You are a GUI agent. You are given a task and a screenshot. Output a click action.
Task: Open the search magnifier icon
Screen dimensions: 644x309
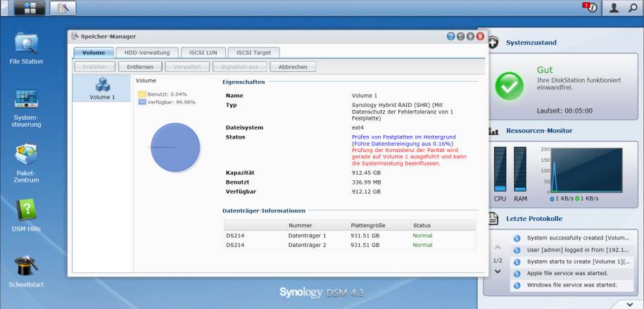coord(633,8)
